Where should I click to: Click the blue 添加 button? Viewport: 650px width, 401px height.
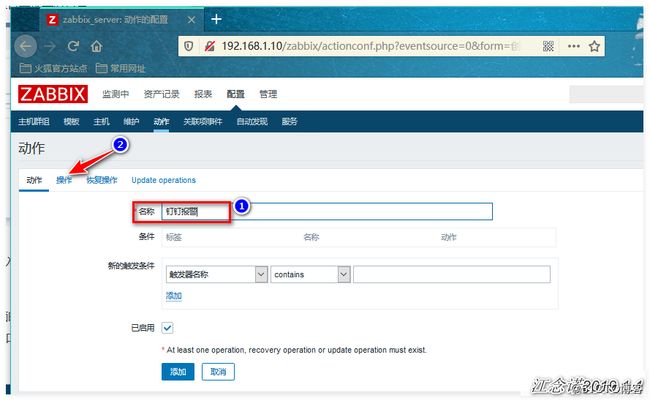coord(178,372)
